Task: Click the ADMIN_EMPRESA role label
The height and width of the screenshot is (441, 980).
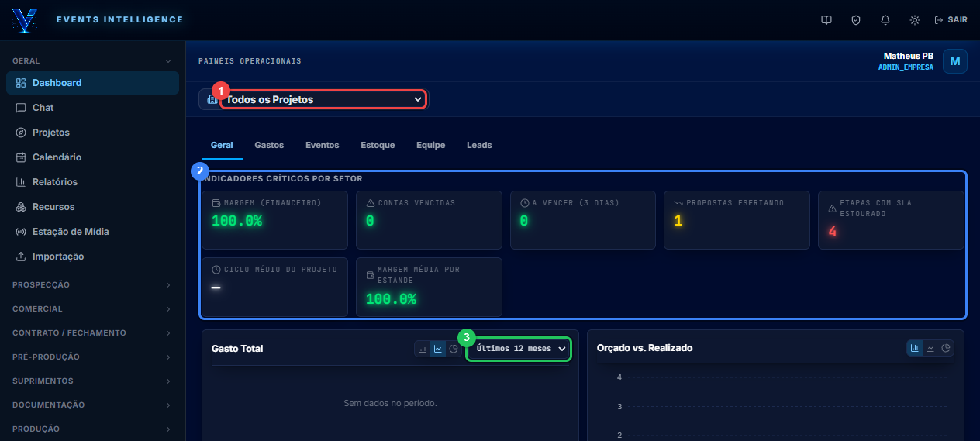Action: [x=906, y=67]
